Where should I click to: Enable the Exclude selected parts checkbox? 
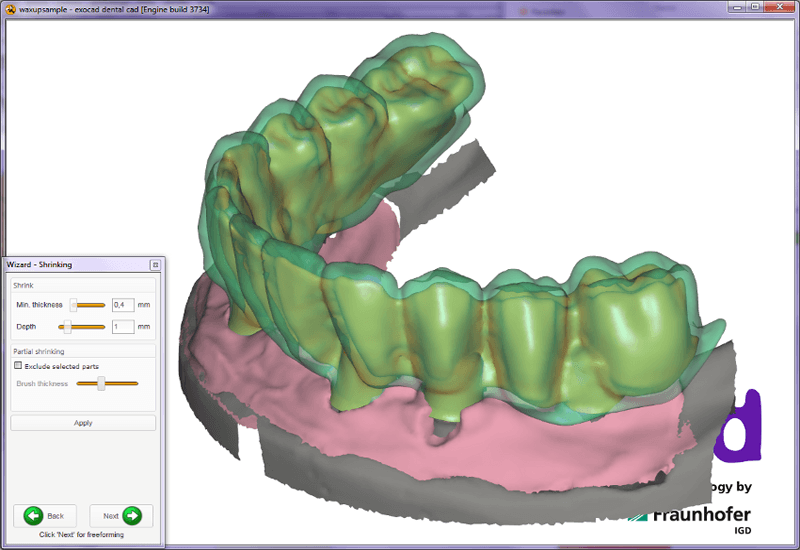18,366
